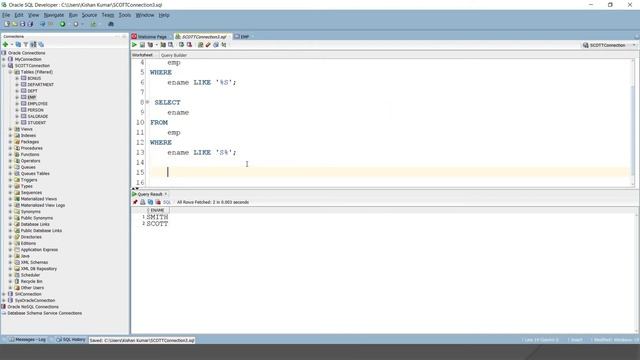
Task: Expand the MyConnection node
Action: (x=4, y=59)
